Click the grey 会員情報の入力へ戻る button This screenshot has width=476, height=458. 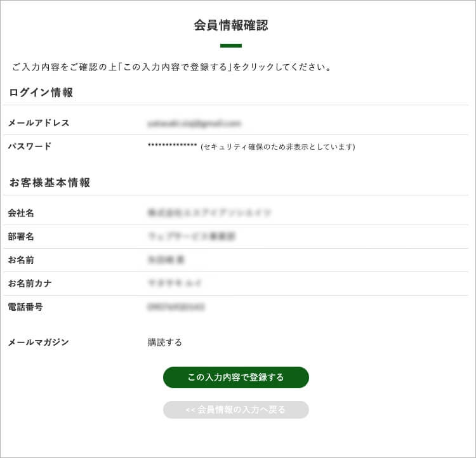pos(235,410)
